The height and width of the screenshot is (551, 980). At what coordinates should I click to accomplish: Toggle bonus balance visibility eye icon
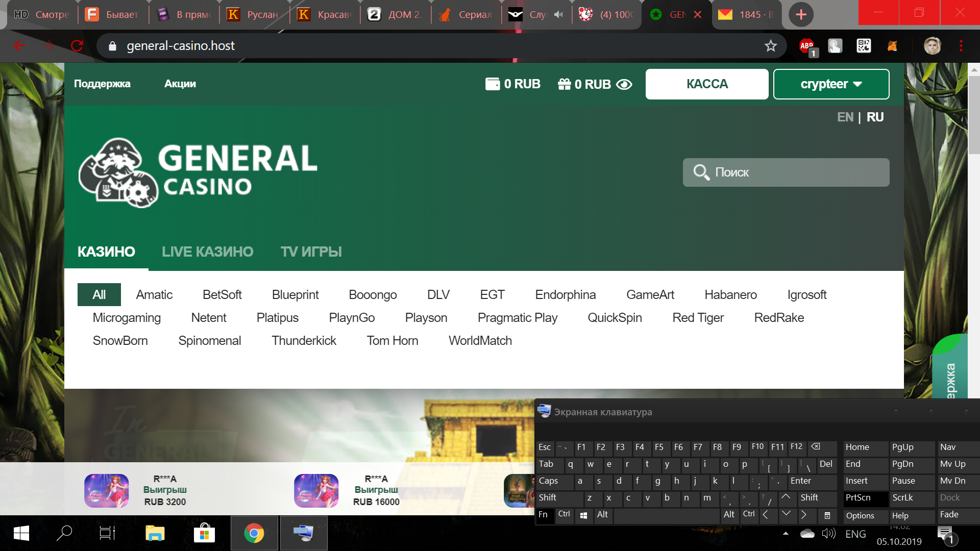624,84
